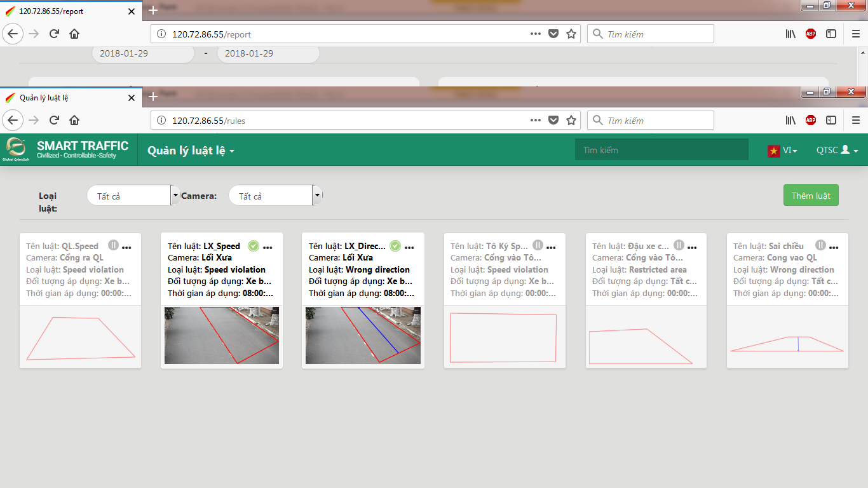Open more options on LX_Speed card
868x488 pixels.
coord(268,247)
